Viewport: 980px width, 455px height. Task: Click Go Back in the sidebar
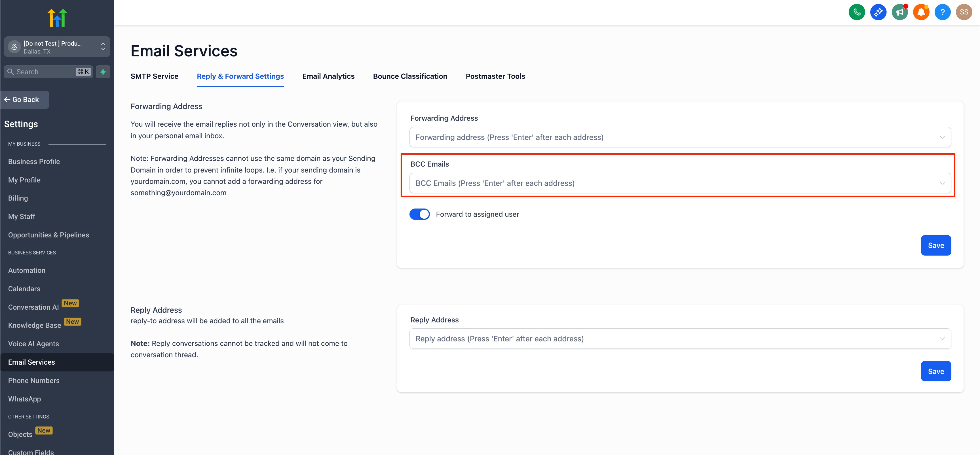(x=25, y=100)
